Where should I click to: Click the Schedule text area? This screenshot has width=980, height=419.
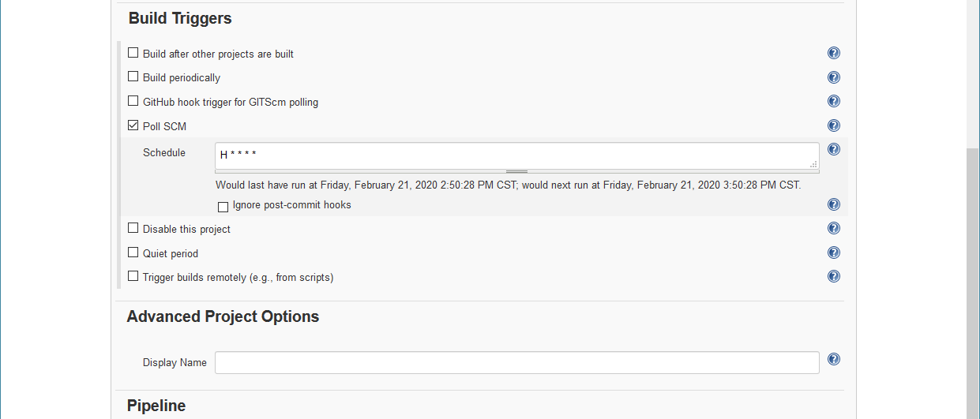516,155
